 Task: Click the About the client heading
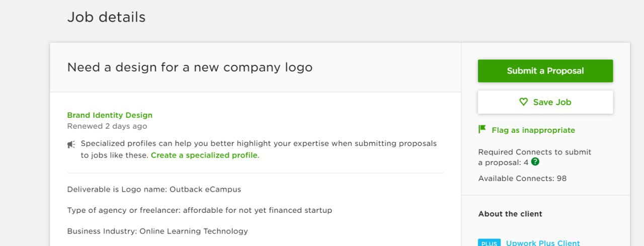(x=510, y=214)
